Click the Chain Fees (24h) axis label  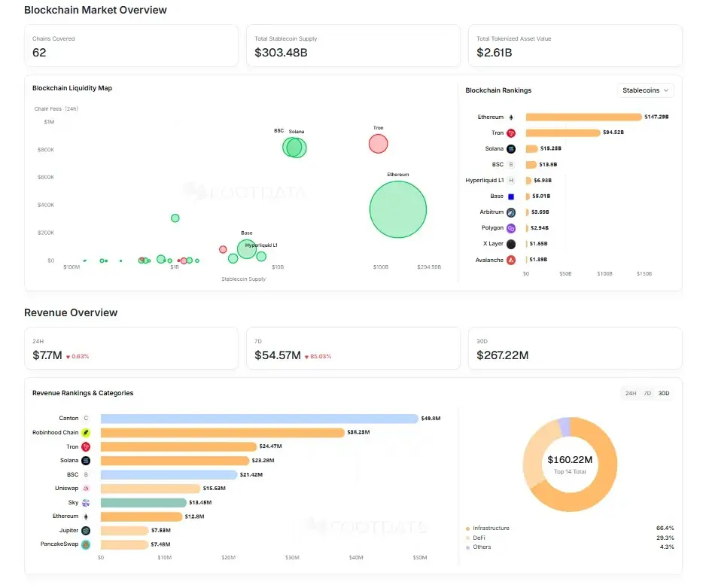point(56,109)
